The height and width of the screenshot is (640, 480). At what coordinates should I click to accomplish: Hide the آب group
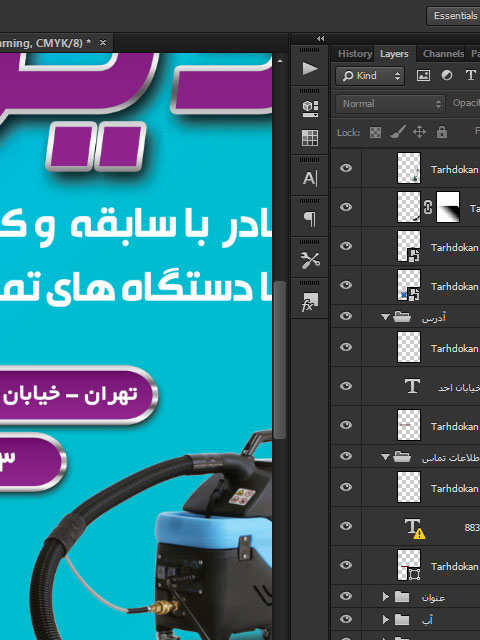click(346, 619)
